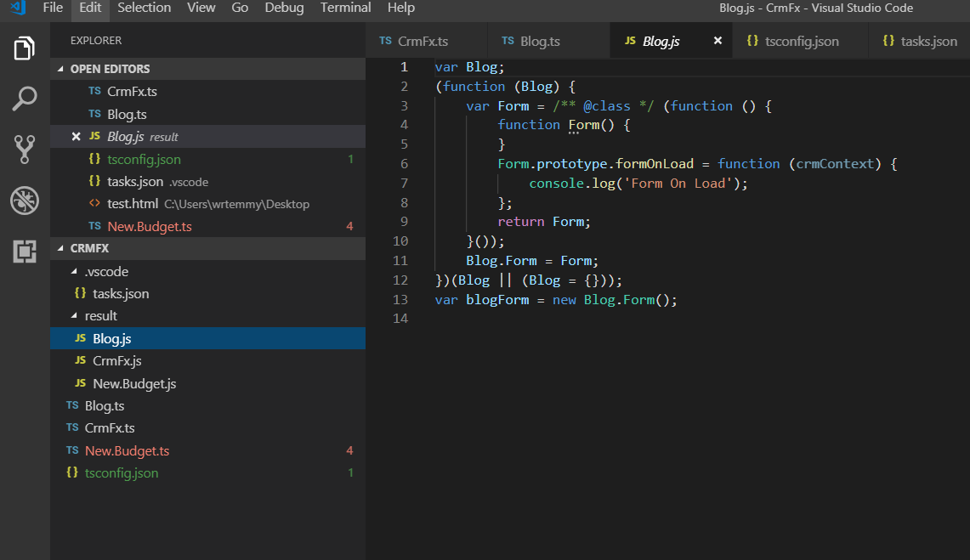Close Blog.js in Open Editors list

77,137
